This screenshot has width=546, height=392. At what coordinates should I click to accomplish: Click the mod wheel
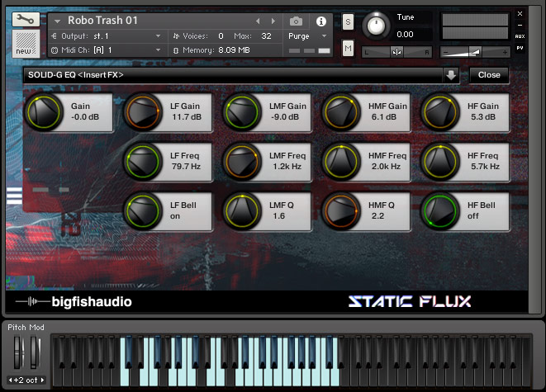35,352
